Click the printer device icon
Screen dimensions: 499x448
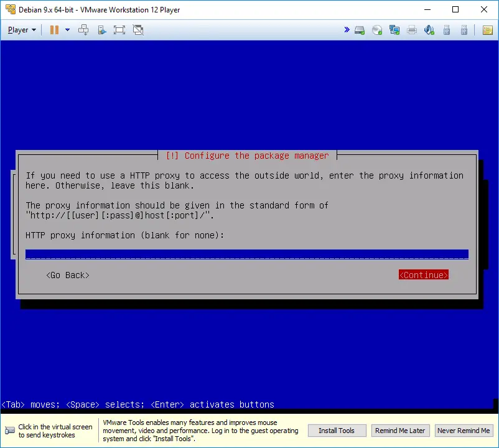[x=412, y=30]
